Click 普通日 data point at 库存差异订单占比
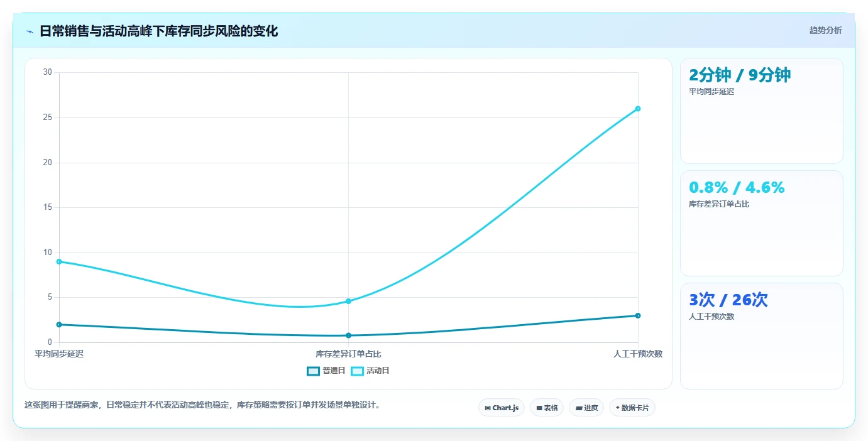The width and height of the screenshot is (868, 441). pyautogui.click(x=348, y=335)
